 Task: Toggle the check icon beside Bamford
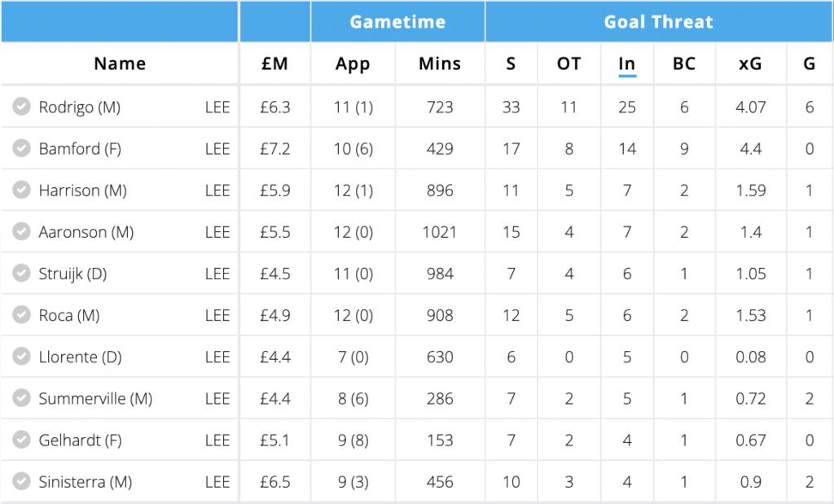point(21,148)
